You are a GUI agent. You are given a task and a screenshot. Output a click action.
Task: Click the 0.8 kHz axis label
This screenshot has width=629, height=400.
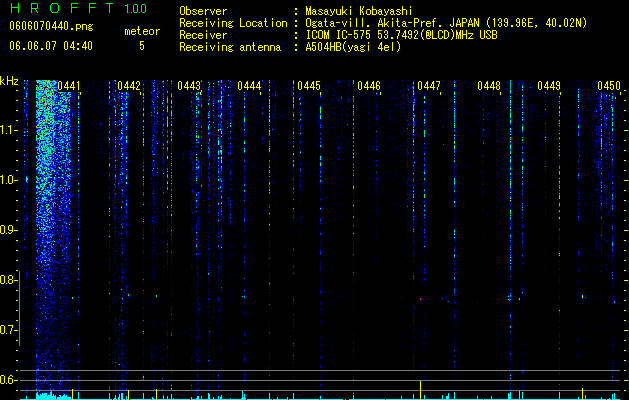click(x=9, y=280)
